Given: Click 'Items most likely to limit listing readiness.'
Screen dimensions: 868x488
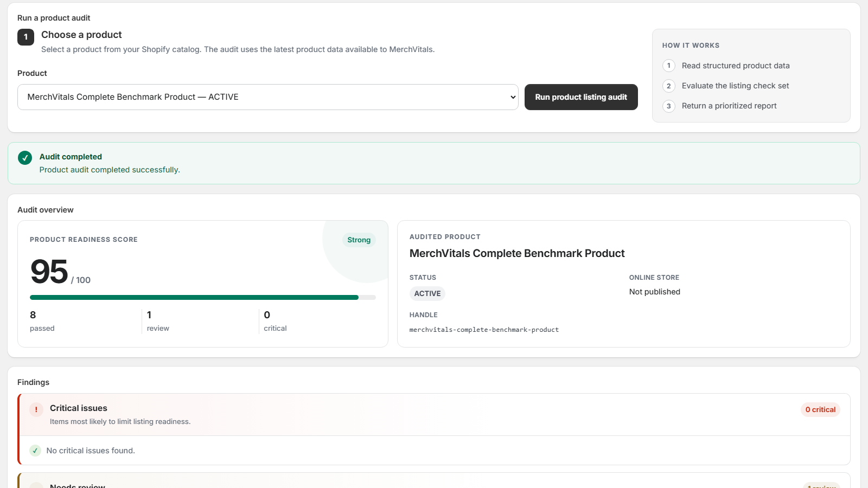Looking at the screenshot, I should pos(120,422).
